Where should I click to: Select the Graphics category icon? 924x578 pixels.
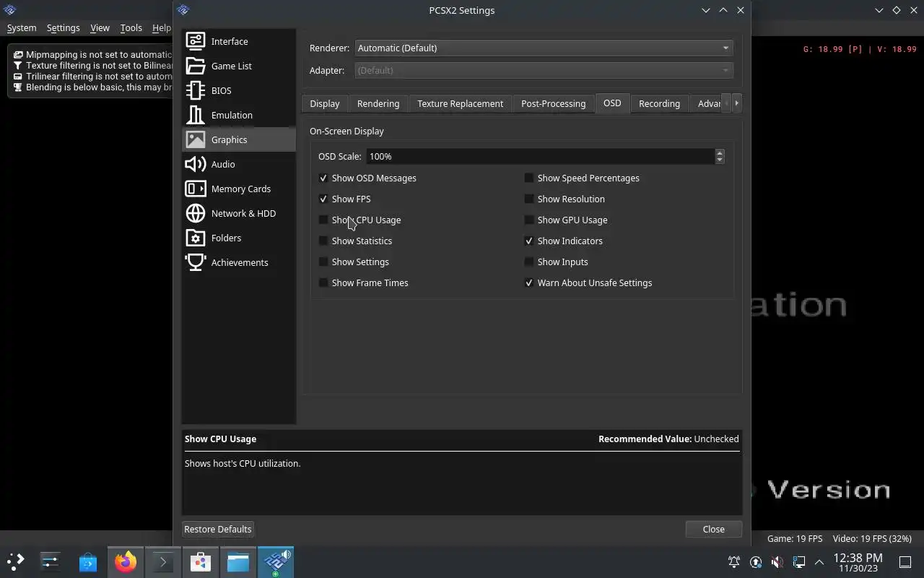[x=196, y=139]
